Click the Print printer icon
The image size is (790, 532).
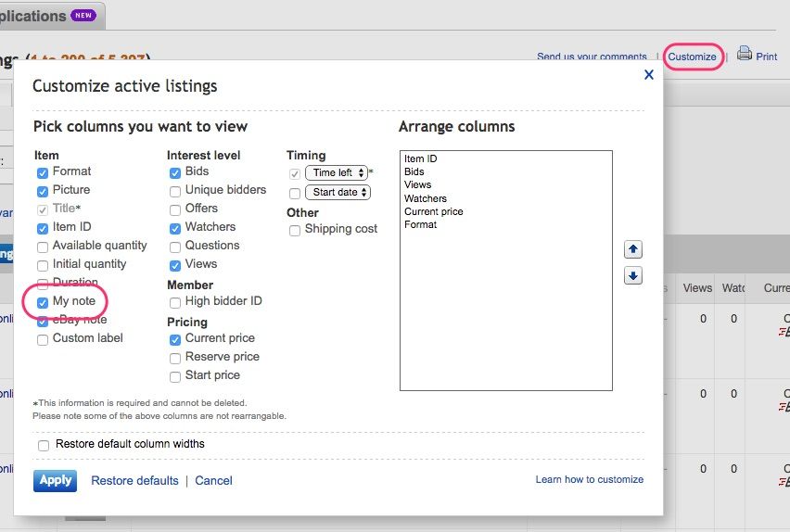pyautogui.click(x=744, y=55)
